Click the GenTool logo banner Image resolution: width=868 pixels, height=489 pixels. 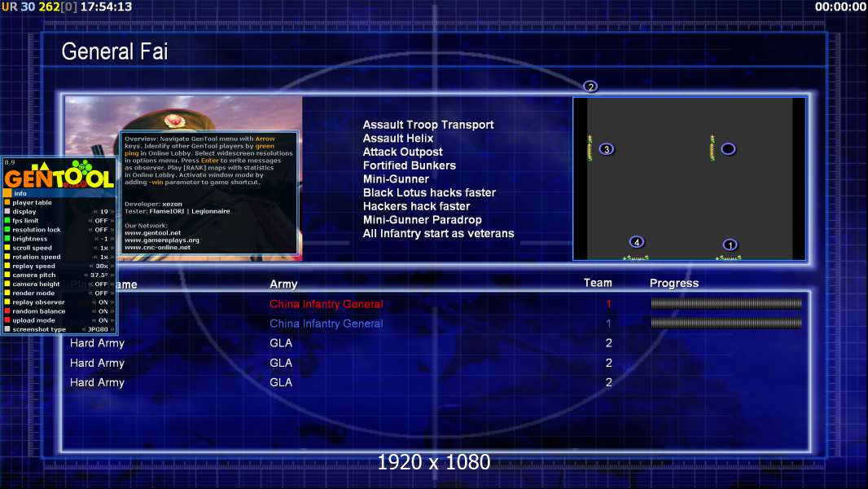pyautogui.click(x=59, y=174)
